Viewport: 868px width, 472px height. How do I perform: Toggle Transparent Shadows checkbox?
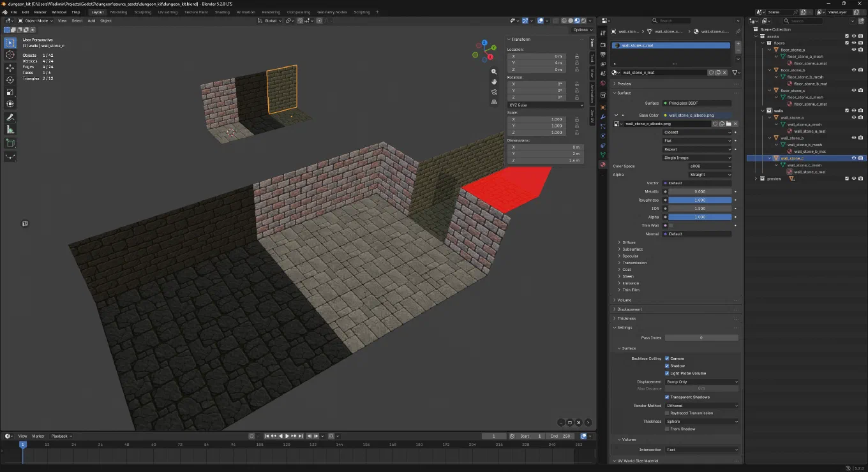[x=667, y=397]
